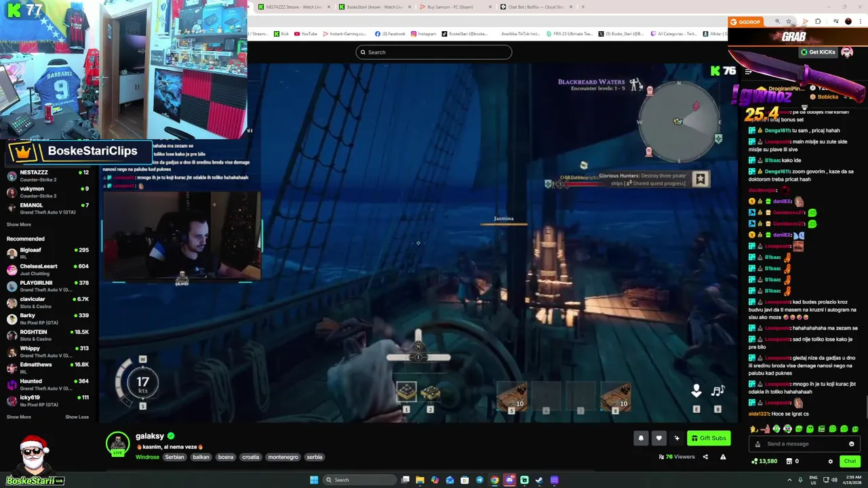Open Bigloaf recommended channel
Viewport: 868px width, 488px height.
[x=47, y=253]
